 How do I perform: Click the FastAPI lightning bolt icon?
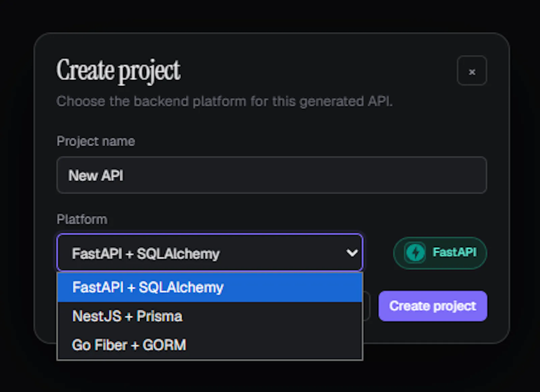point(415,253)
